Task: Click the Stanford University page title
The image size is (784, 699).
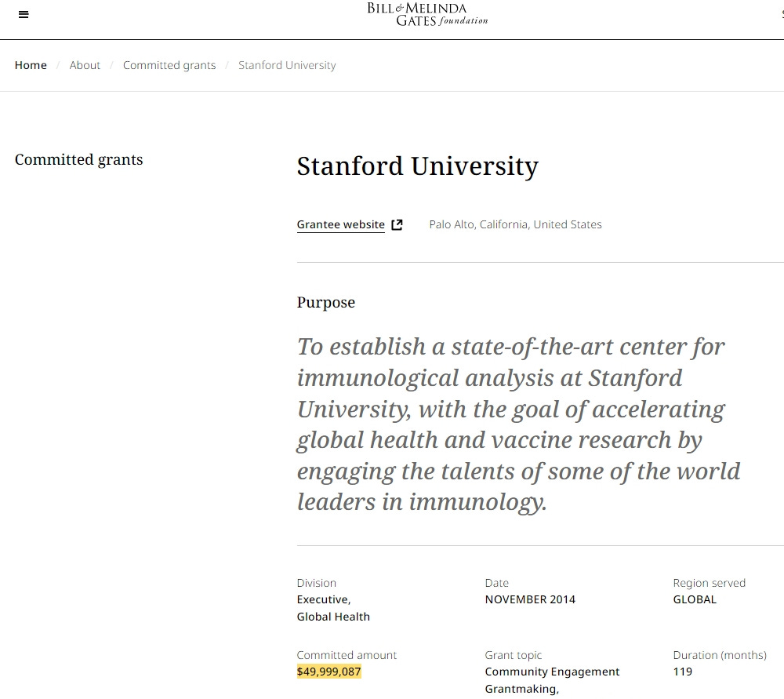Action: 418,166
